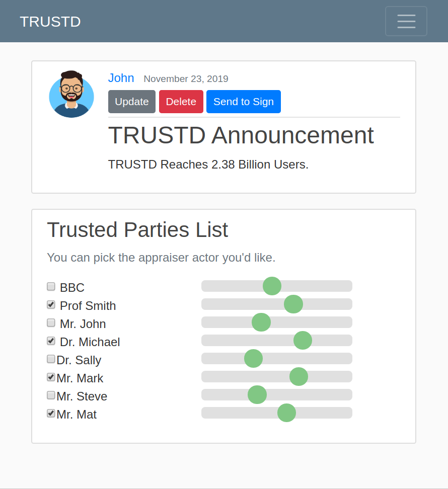The image size is (448, 489).
Task: Click the BBC trust slider handle
Action: point(272,286)
